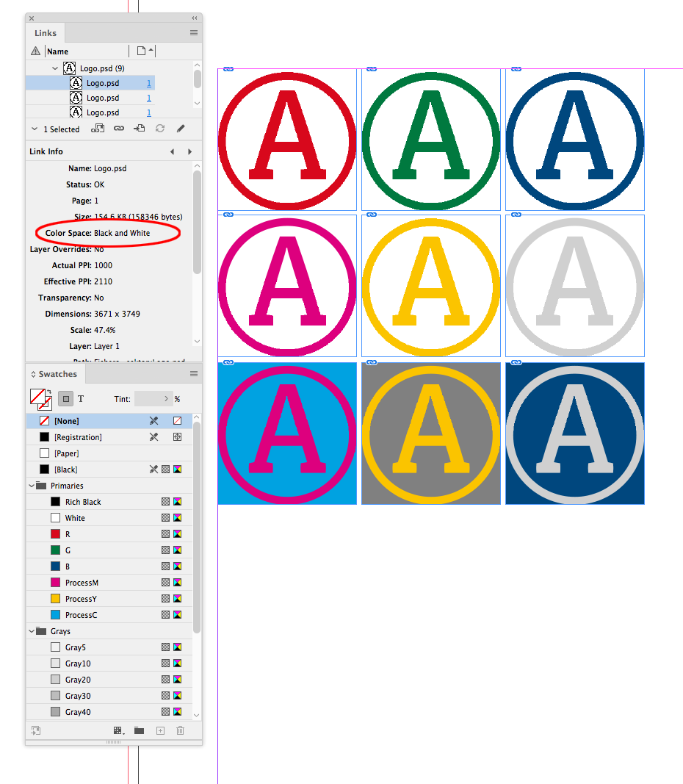683x784 pixels.
Task: Open the Links panel menu
Action: [x=193, y=32]
